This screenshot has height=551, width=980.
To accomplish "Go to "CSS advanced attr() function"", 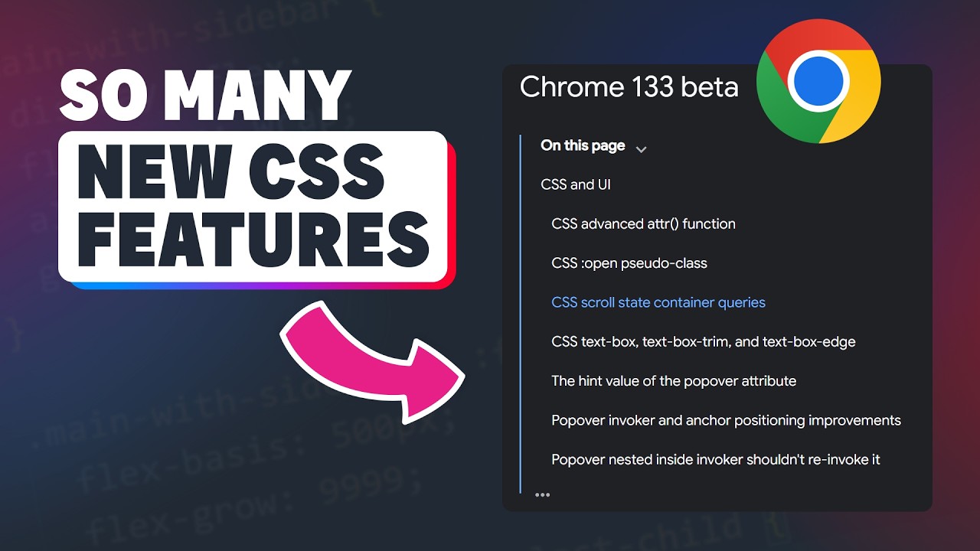I will point(643,223).
